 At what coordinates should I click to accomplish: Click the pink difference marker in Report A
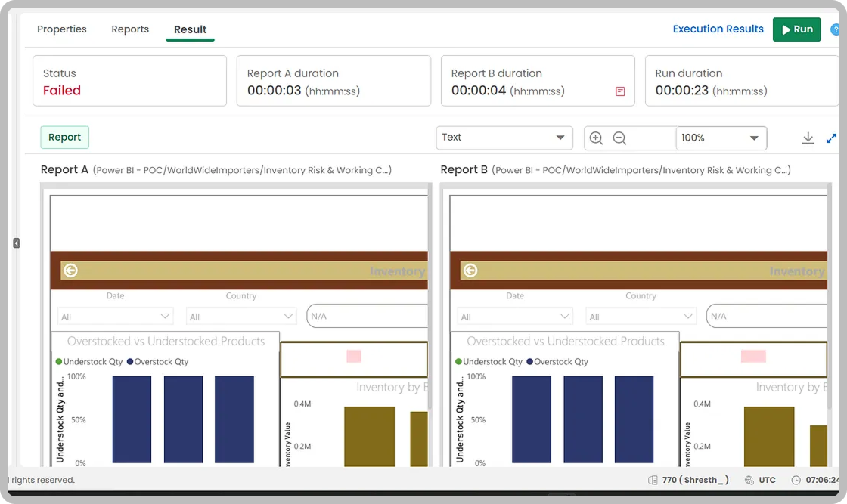point(354,356)
